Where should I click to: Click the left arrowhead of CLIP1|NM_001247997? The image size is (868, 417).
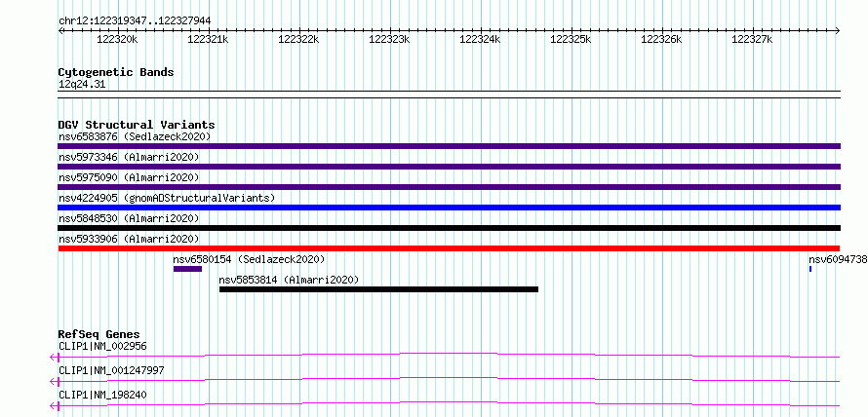tap(55, 382)
